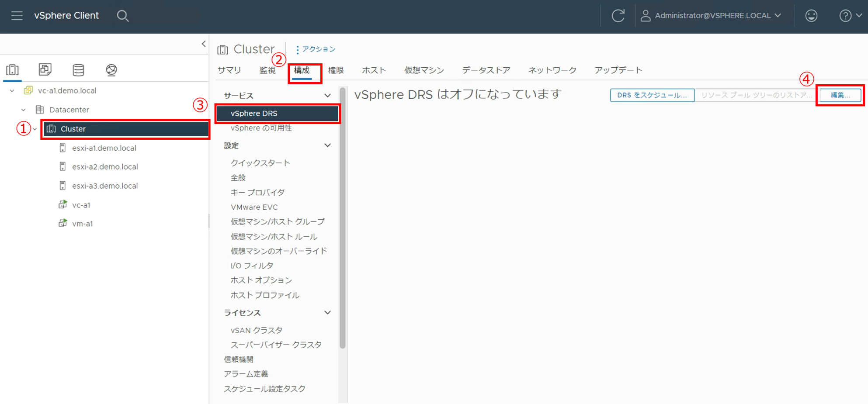Switch to Hosts and Clusters view icon

coord(12,70)
